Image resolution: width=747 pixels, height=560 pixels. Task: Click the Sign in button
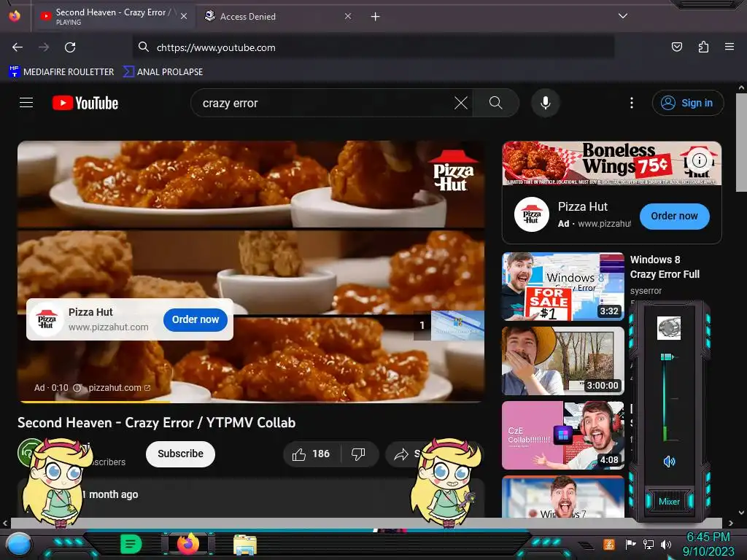[x=687, y=103]
